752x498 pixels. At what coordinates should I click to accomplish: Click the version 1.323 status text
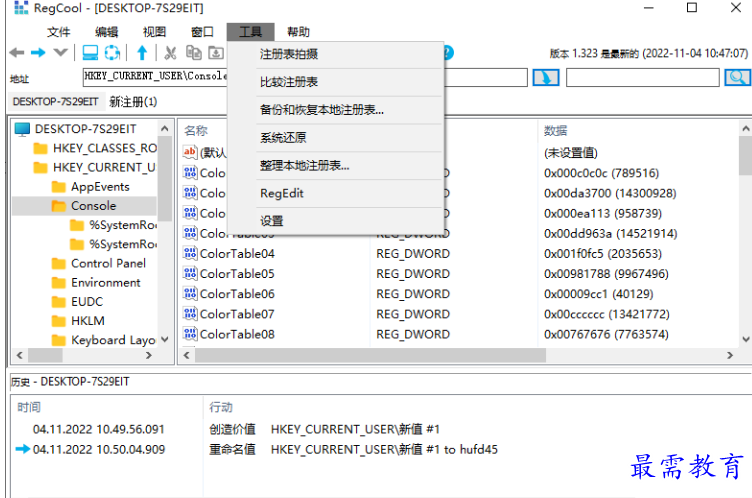pos(648,53)
